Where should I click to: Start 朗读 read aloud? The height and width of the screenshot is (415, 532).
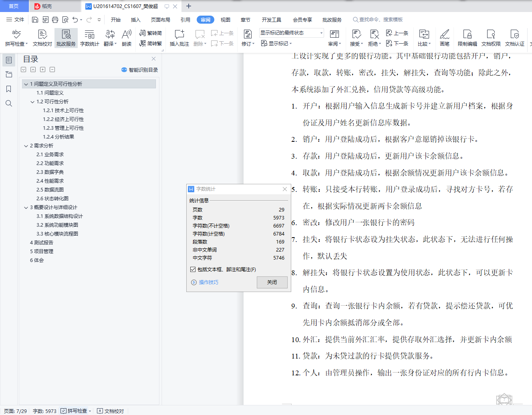[x=127, y=38]
